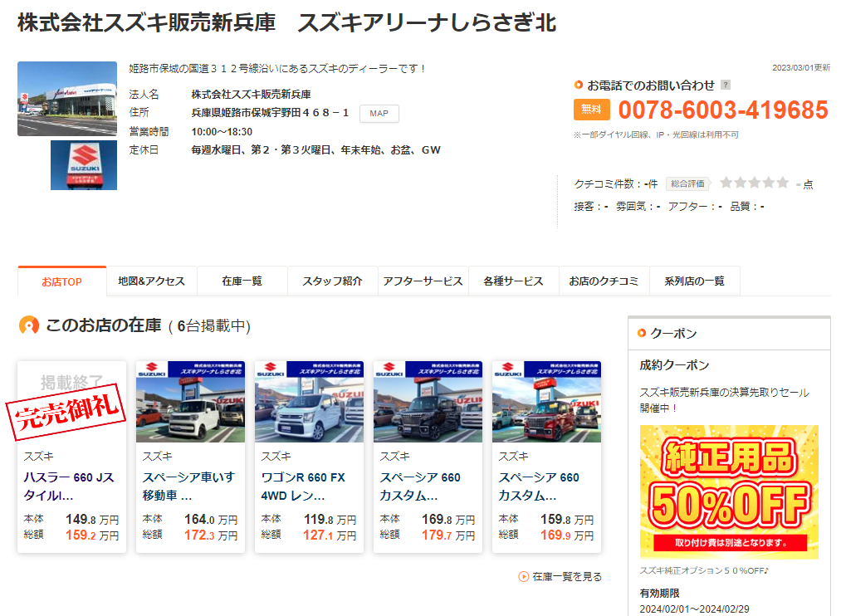Open the スペーシア 660 カスタム listing priced 159.8万円
Viewport: 841px width, 616px height.
(539, 486)
